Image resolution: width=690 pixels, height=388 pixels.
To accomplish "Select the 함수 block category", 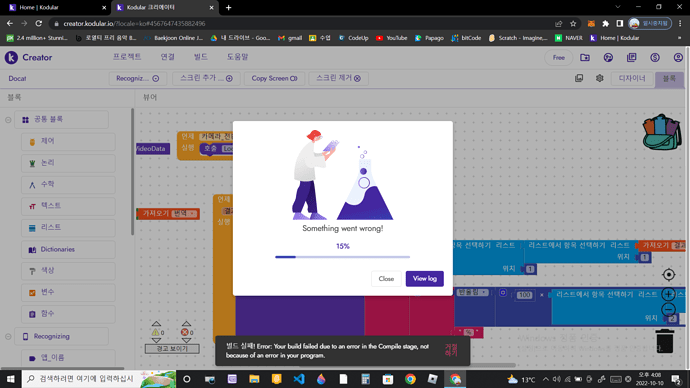I will coord(68,314).
